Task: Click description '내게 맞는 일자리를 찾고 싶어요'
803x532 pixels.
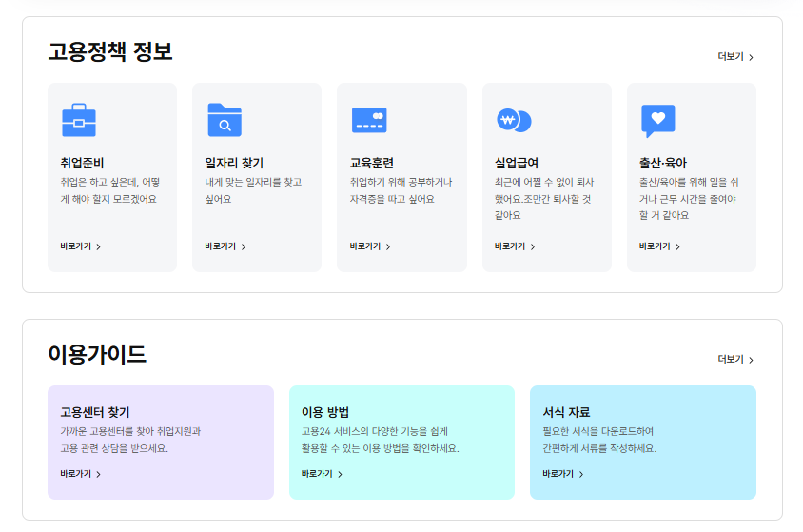Action: click(253, 190)
